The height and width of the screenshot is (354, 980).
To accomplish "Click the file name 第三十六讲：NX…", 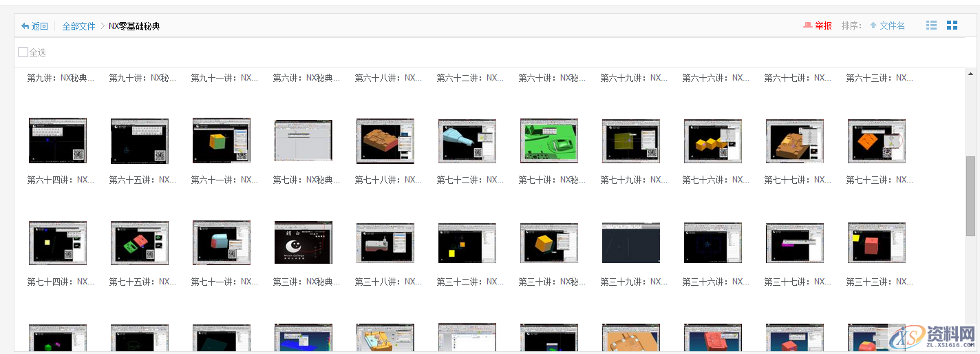I will tap(716, 282).
